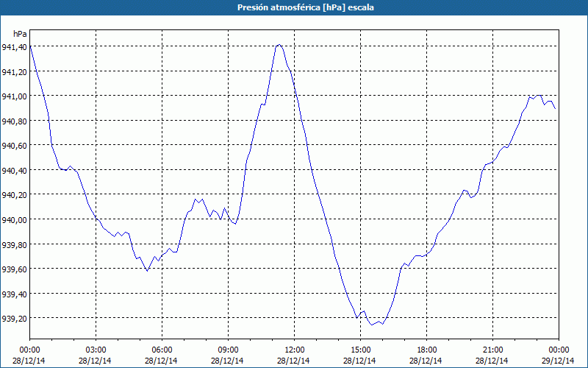Click the 940,40 y-axis value
Viewport: 588px width, 368px height.
pyautogui.click(x=14, y=171)
